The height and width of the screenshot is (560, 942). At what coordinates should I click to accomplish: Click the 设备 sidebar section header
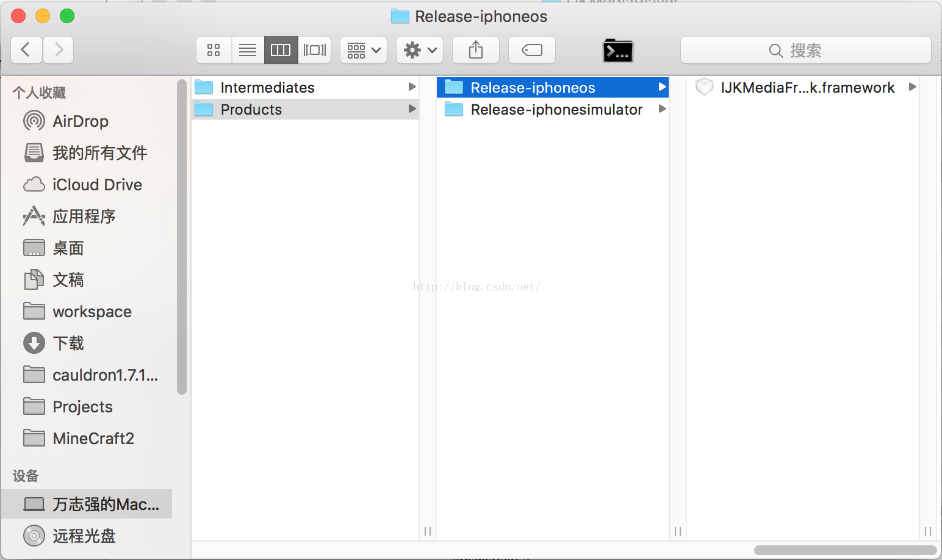tap(26, 476)
